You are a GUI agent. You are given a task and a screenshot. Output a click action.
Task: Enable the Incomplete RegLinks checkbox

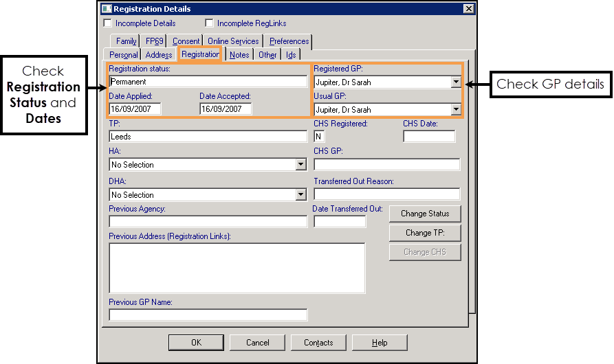click(x=210, y=23)
